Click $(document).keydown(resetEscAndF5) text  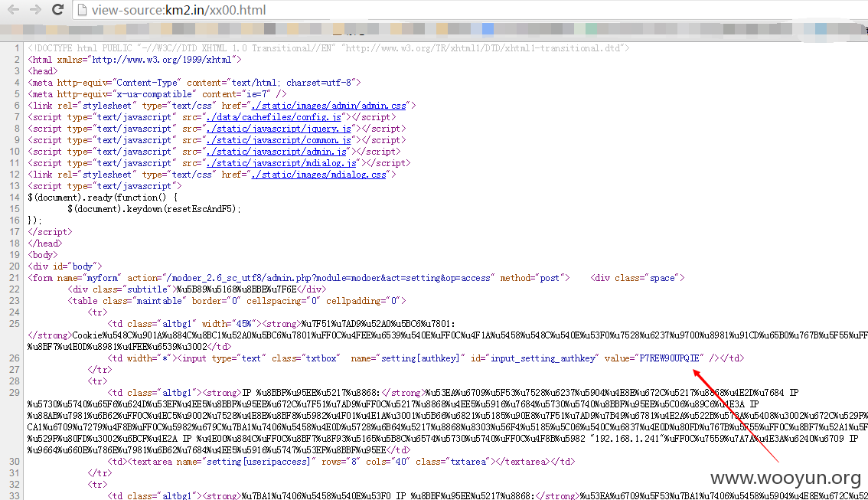point(155,209)
